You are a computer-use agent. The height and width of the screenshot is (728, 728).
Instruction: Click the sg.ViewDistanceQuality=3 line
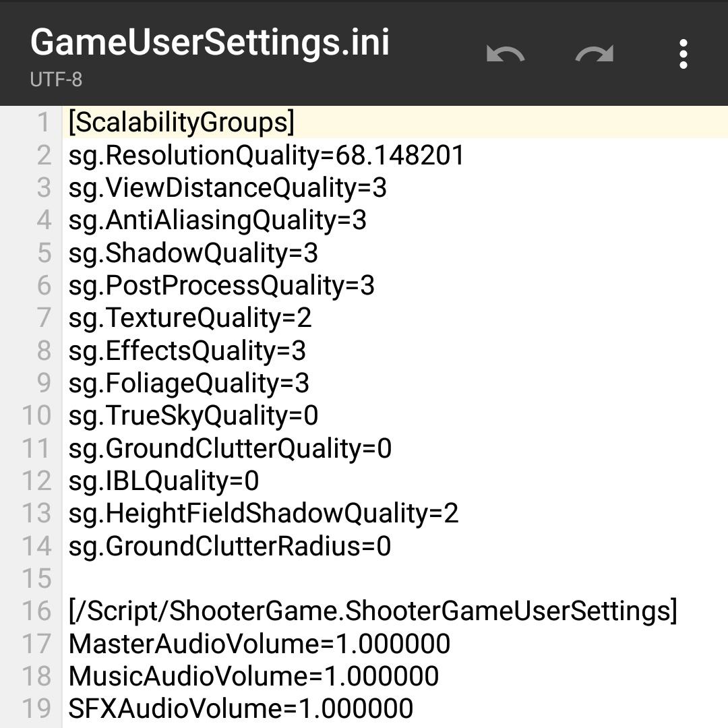click(x=227, y=188)
